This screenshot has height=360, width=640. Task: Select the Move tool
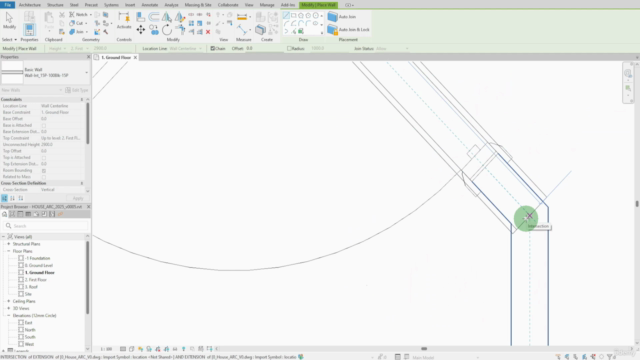pyautogui.click(x=140, y=30)
